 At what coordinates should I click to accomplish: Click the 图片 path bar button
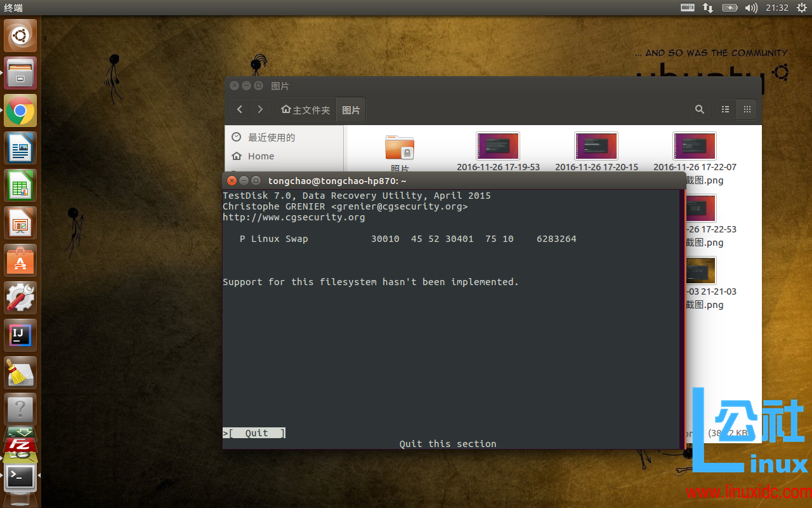[x=351, y=110]
